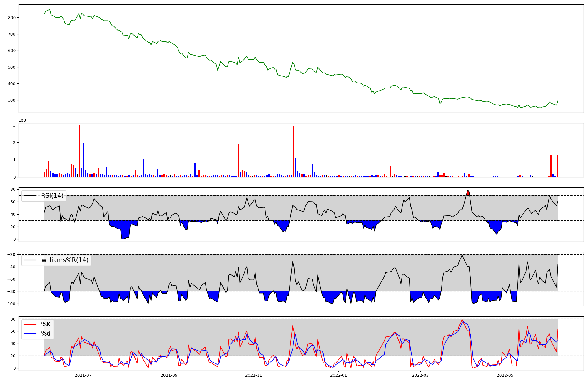Click the red volume bar near late October 2021

(x=238, y=160)
